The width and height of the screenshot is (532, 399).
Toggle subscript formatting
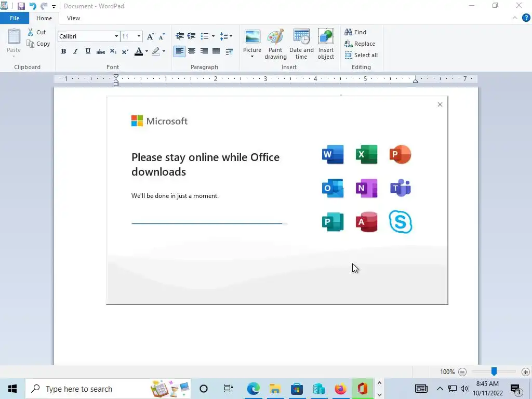tap(113, 51)
